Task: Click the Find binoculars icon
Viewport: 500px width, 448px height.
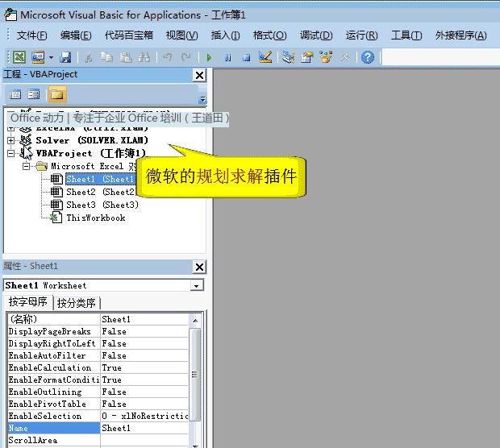Action: point(144,58)
